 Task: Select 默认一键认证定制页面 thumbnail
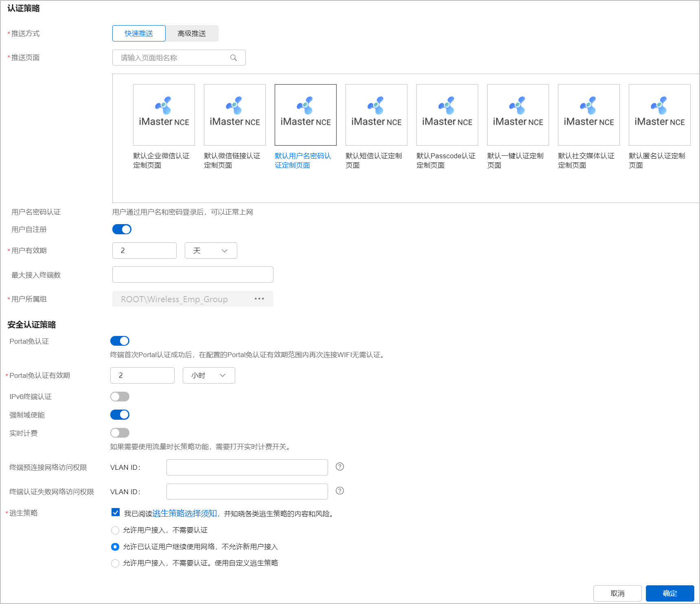click(x=518, y=115)
